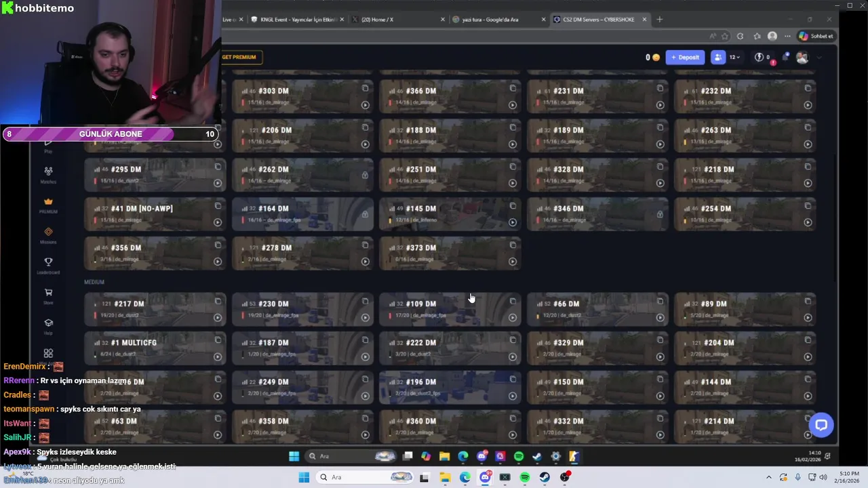Copy address of server #188 DM
The width and height of the screenshot is (868, 488).
pos(513,127)
